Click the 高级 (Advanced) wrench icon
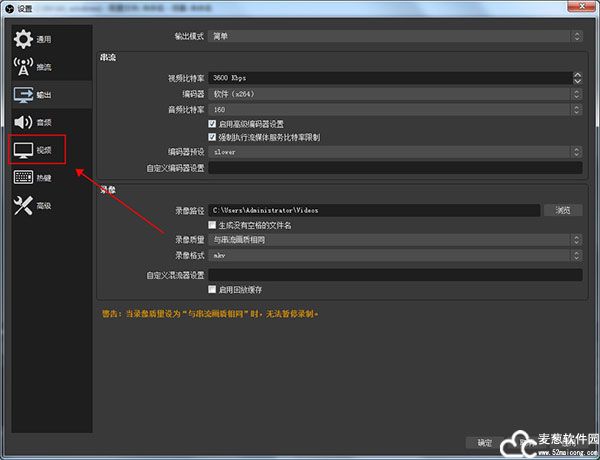Screen dimensions: 600x460 (x=22, y=206)
